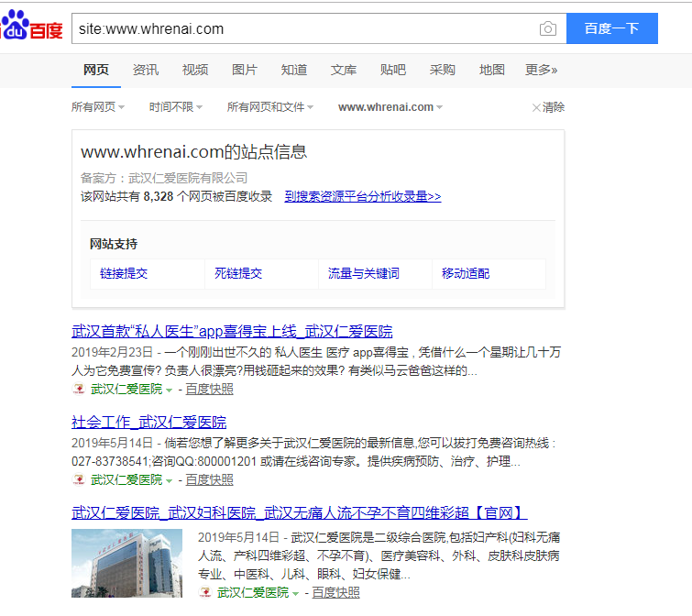692x616 pixels.
Task: Click green 武汉仁爱医院 source under third result
Action: click(x=253, y=592)
